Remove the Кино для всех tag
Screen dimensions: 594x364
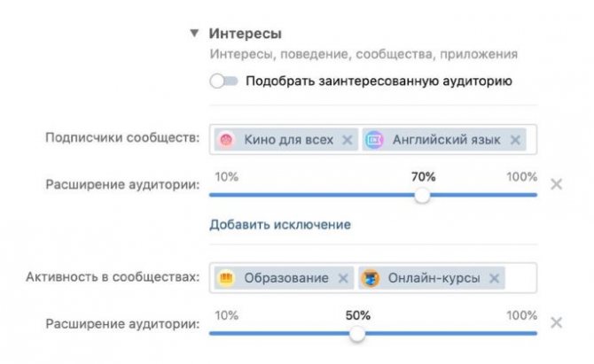click(347, 140)
